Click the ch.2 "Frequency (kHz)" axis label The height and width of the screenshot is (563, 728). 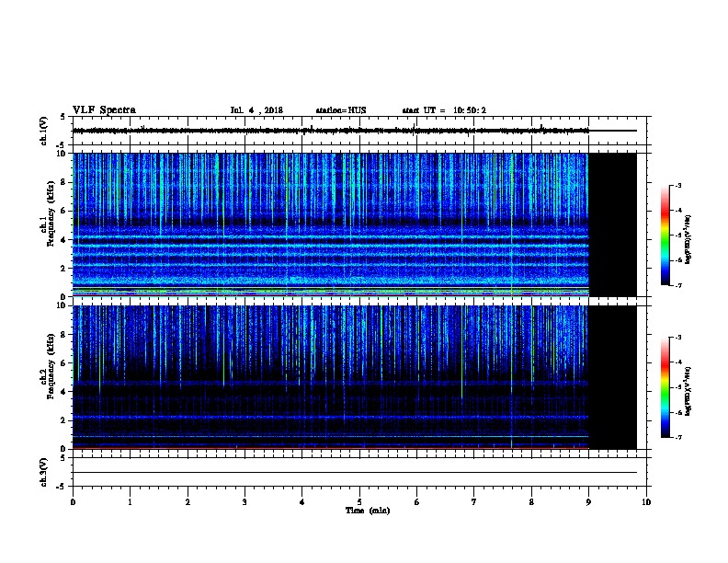click(51, 366)
